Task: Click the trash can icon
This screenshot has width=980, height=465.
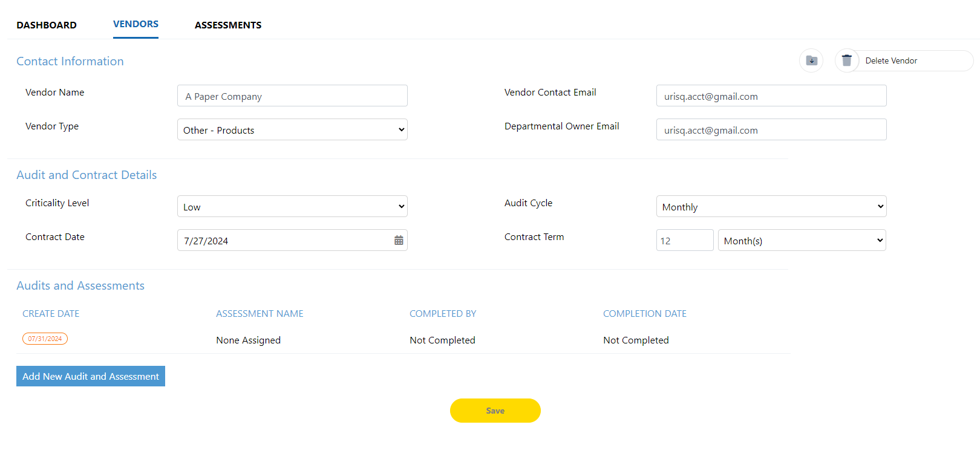Action: (x=847, y=60)
